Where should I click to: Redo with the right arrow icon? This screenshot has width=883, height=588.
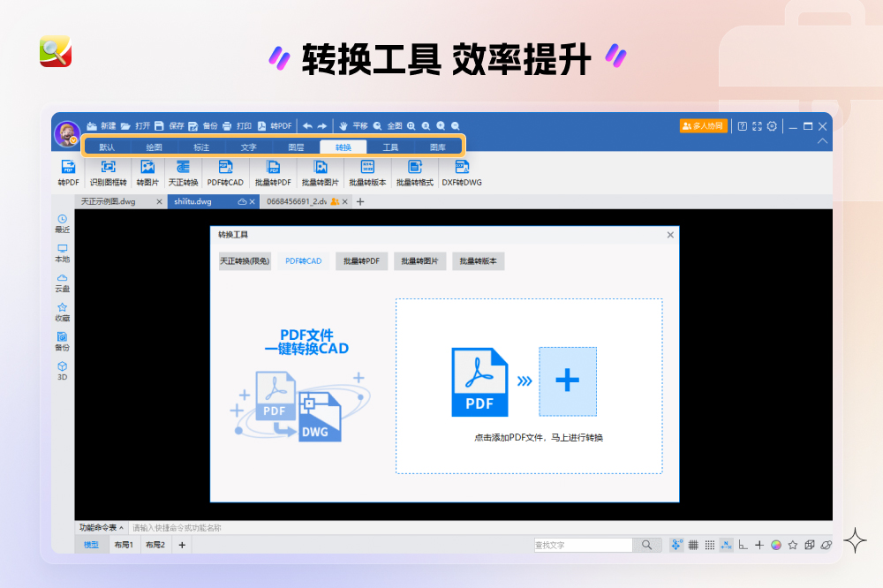pos(322,126)
